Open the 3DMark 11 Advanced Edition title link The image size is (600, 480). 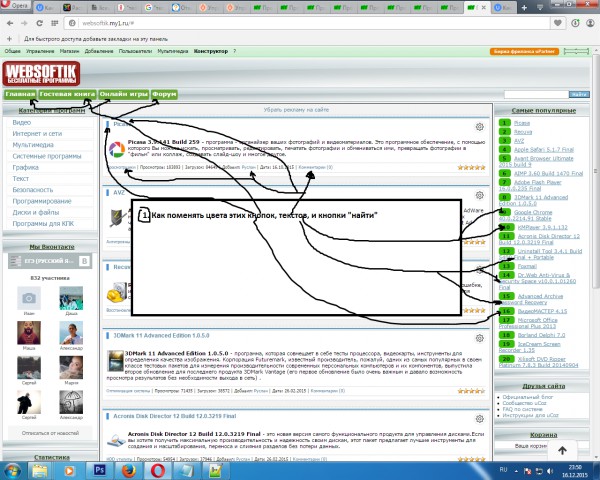[161, 335]
